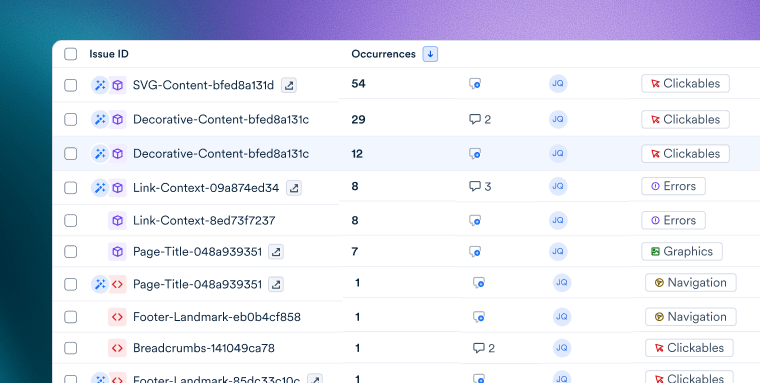The height and width of the screenshot is (383, 760).
Task: Tick the Footer-Landmark-eb0b4cf858 checkbox
Action: point(71,317)
